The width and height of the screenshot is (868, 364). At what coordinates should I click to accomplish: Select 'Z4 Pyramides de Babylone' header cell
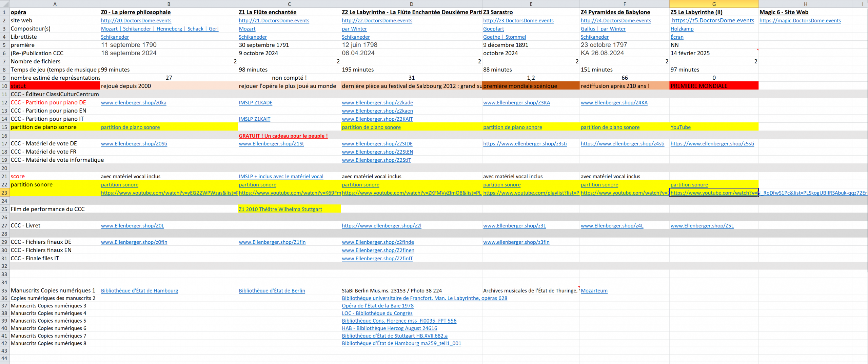coord(625,12)
